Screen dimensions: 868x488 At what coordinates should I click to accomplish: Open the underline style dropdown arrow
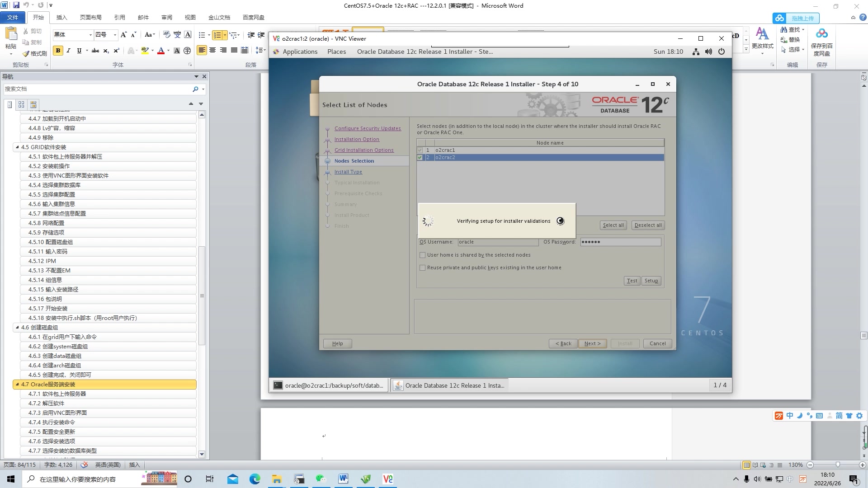[86, 51]
